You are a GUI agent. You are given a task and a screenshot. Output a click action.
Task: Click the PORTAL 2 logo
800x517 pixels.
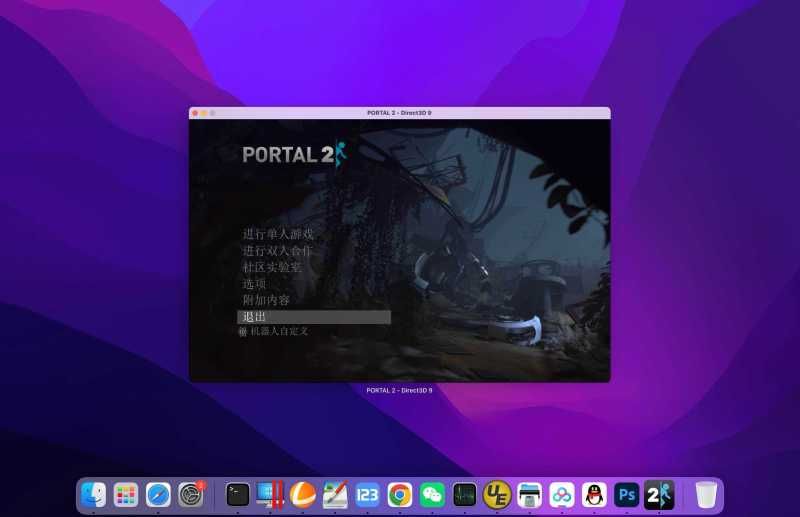[294, 155]
